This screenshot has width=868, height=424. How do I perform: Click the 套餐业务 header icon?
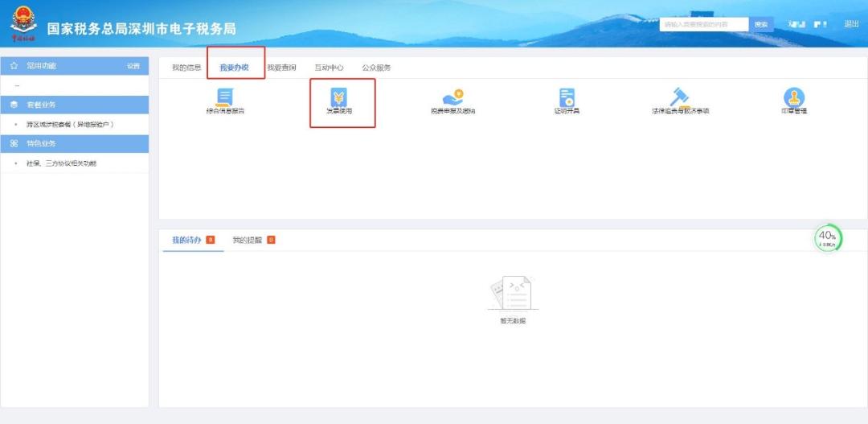14,105
